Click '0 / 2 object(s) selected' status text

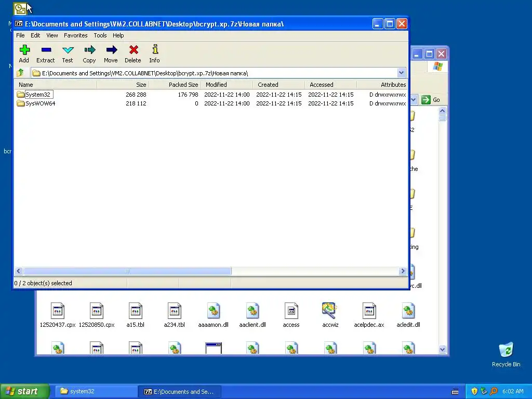click(43, 283)
